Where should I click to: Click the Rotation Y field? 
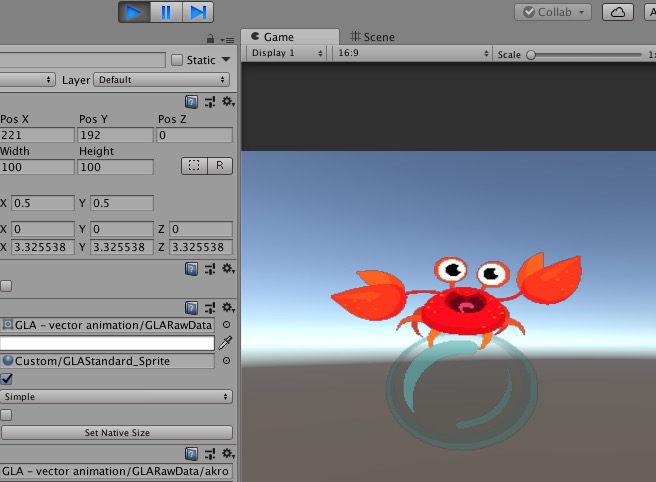(122, 229)
